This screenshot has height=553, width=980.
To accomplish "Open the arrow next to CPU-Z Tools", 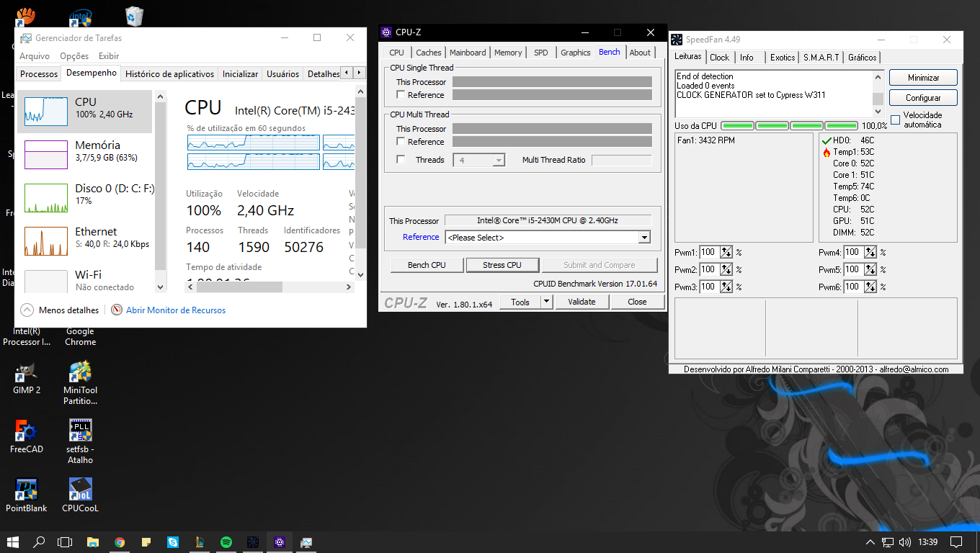I will coord(546,302).
